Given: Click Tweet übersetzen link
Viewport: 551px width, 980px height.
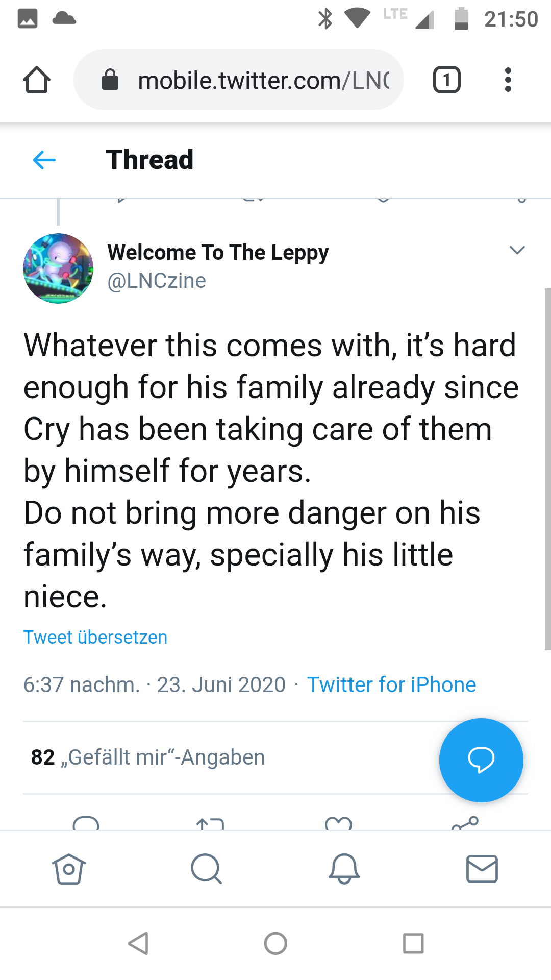Looking at the screenshot, I should pyautogui.click(x=95, y=638).
